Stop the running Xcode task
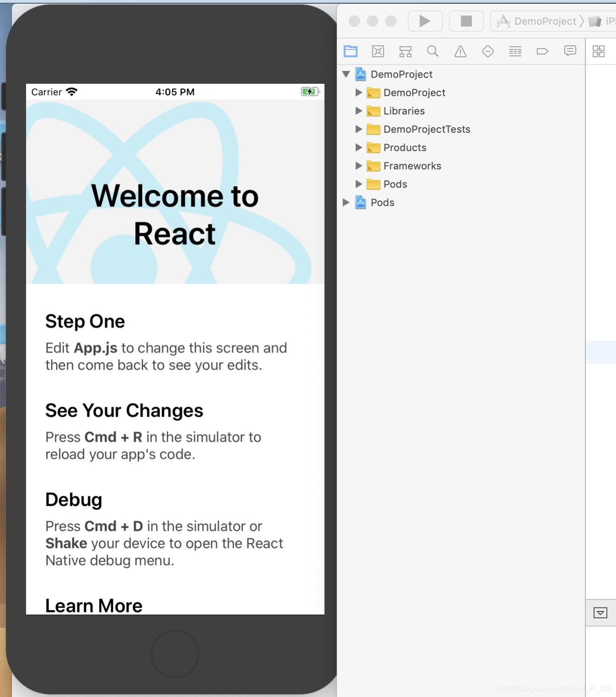 466,21
